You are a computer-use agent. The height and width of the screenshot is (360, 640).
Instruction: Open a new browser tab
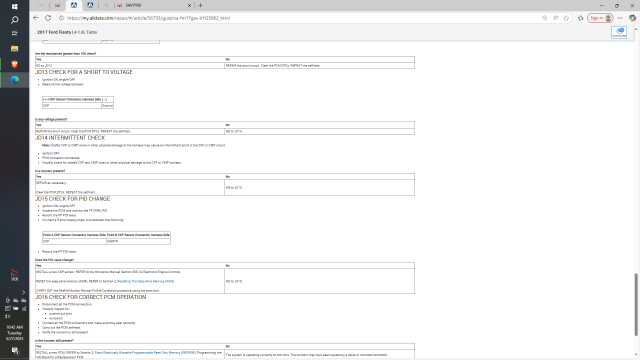point(200,5)
